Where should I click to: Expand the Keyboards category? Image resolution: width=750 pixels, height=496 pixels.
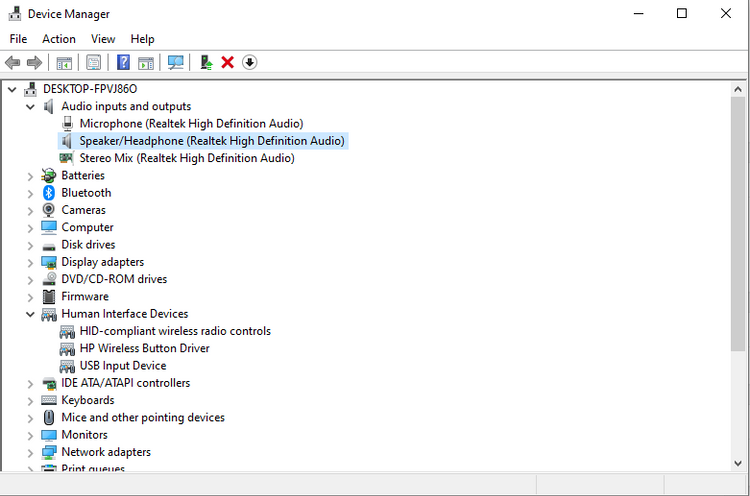coord(30,401)
